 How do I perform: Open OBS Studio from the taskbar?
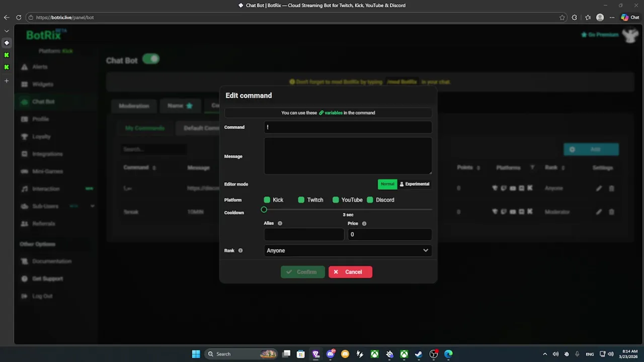(x=434, y=354)
